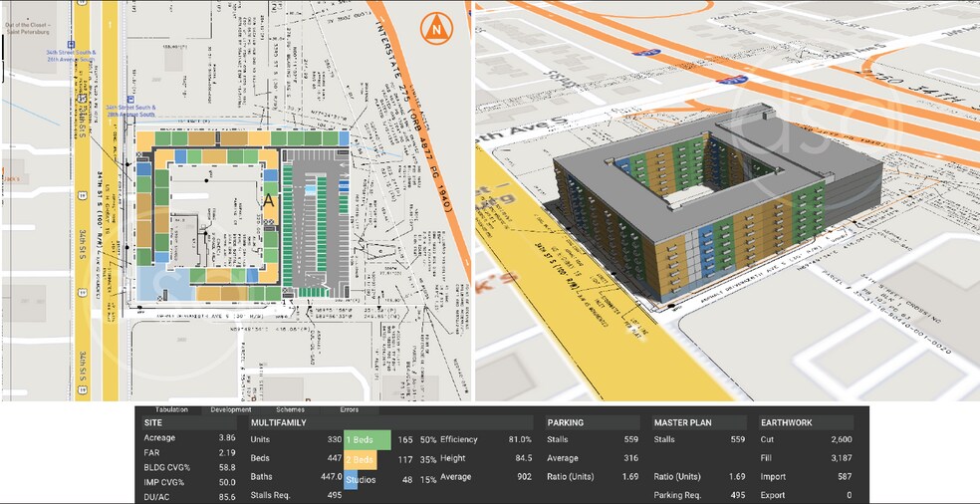
Task: Click the orange 2 Beds bar
Action: click(x=361, y=460)
